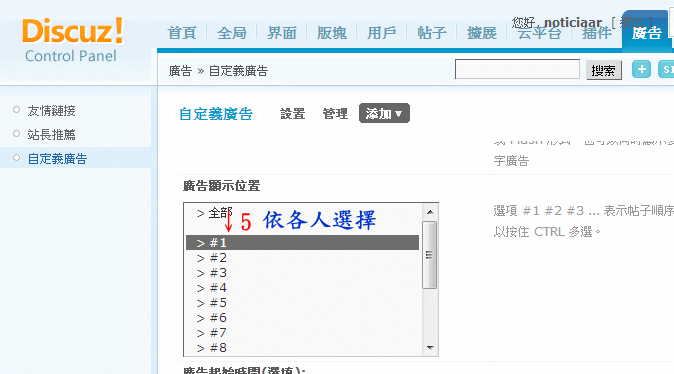674x374 pixels.
Task: Click the listbox scroll up arrow
Action: (x=430, y=212)
